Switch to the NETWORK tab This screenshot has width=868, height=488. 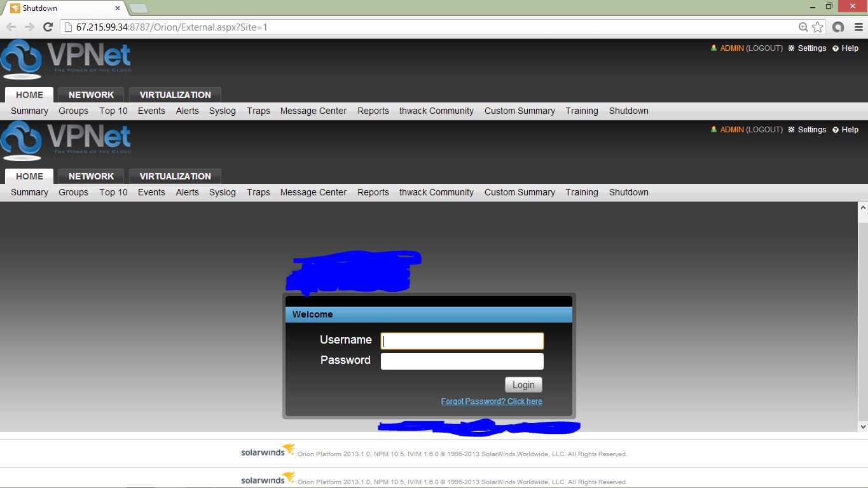[90, 94]
